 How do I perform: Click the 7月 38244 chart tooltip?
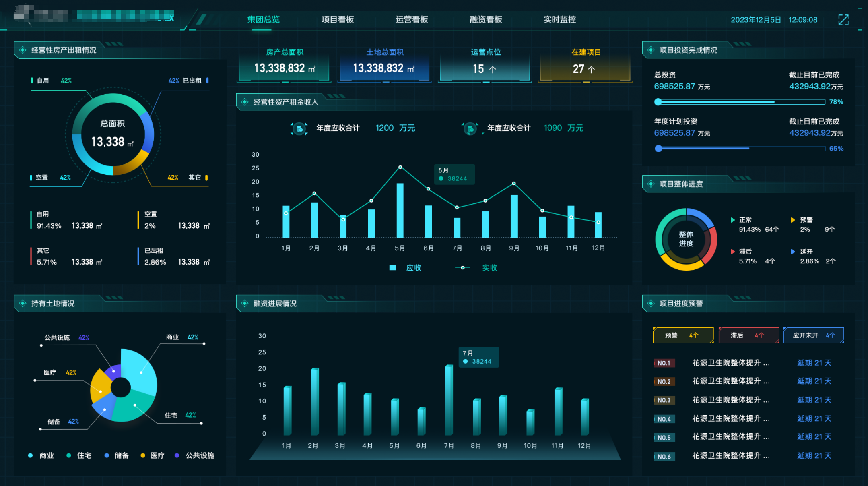479,357
